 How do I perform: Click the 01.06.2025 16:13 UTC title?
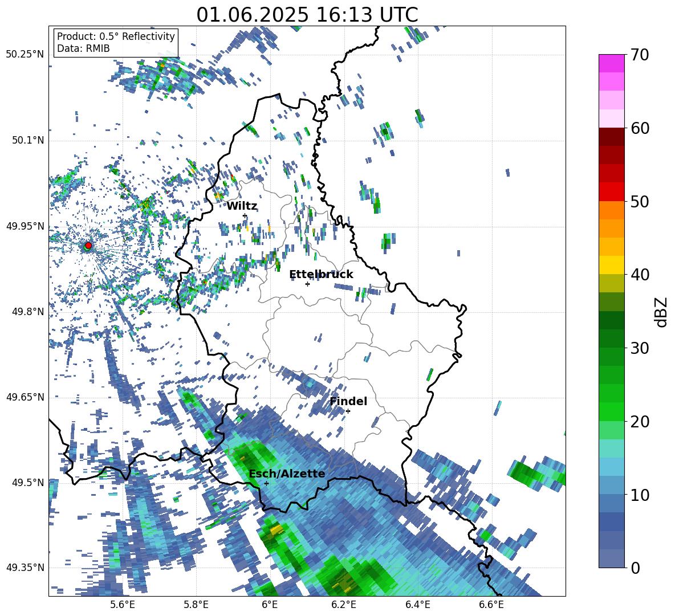(x=307, y=15)
